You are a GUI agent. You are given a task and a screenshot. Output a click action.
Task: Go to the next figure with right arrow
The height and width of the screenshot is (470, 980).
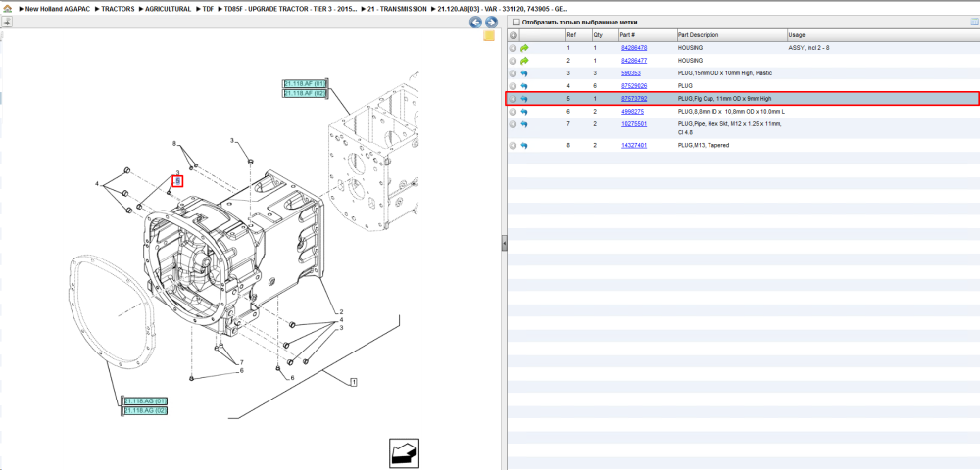click(491, 23)
